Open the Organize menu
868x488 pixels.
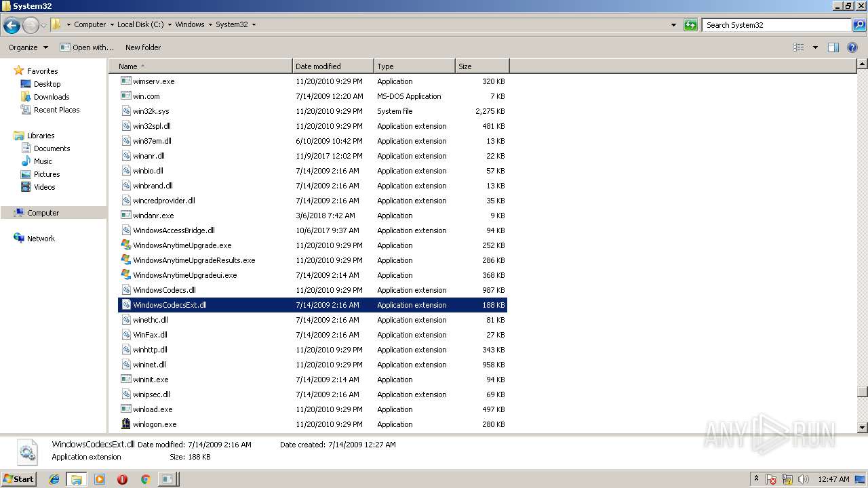28,47
